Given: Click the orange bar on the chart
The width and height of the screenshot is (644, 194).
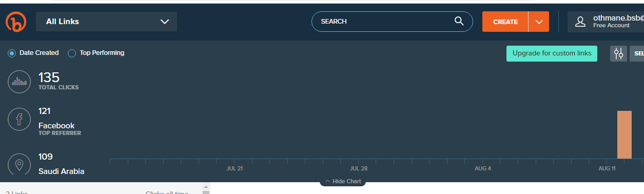Looking at the screenshot, I should click(x=625, y=134).
